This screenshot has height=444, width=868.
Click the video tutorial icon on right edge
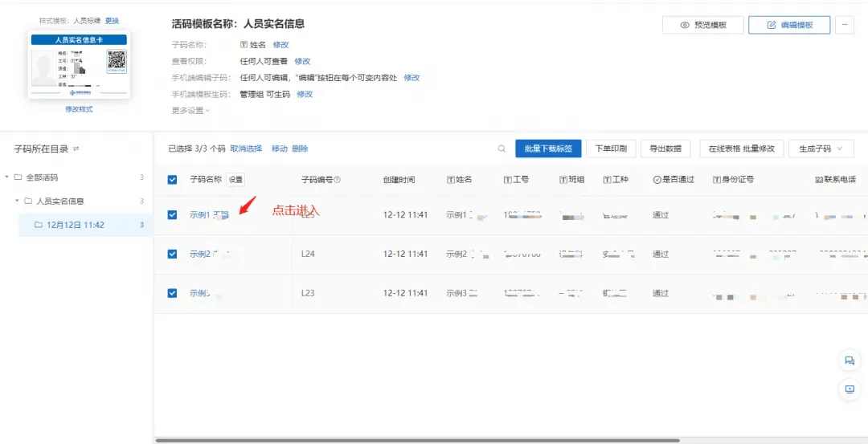pyautogui.click(x=849, y=389)
